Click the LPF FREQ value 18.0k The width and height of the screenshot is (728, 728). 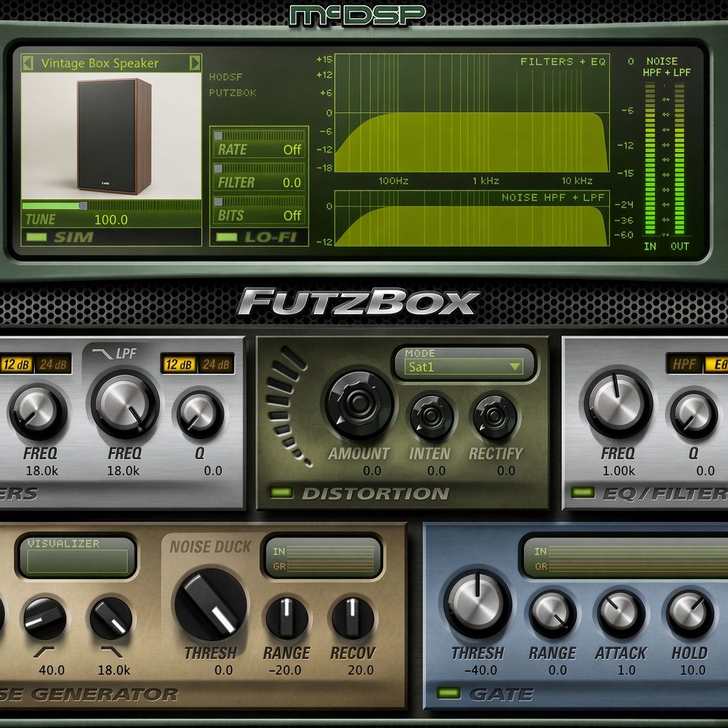tap(124, 471)
